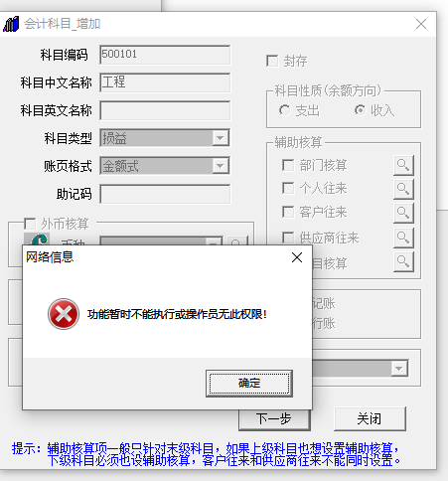
Task: Expand the 科目类型 dropdown
Action: pos(221,138)
